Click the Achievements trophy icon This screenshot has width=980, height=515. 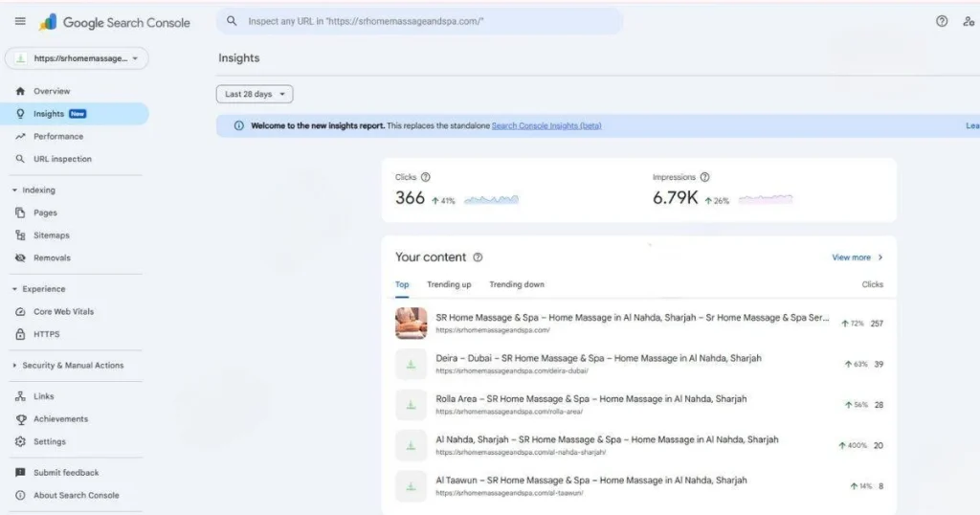pos(21,419)
